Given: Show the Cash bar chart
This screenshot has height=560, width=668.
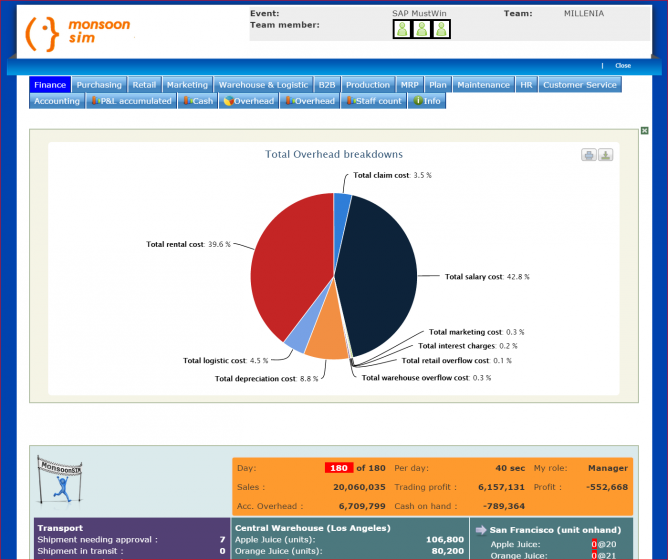Looking at the screenshot, I should tap(198, 101).
